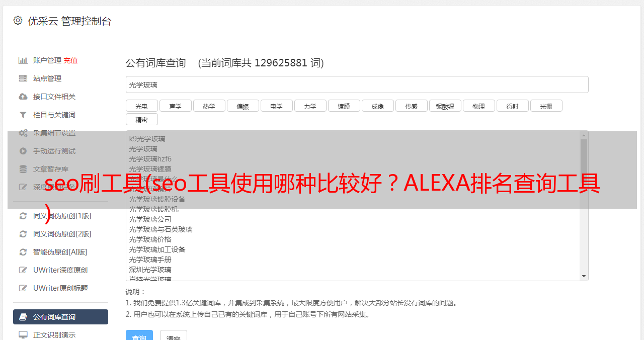The height and width of the screenshot is (340, 644).
Task: Click the 清空 clear button
Action: point(174,337)
